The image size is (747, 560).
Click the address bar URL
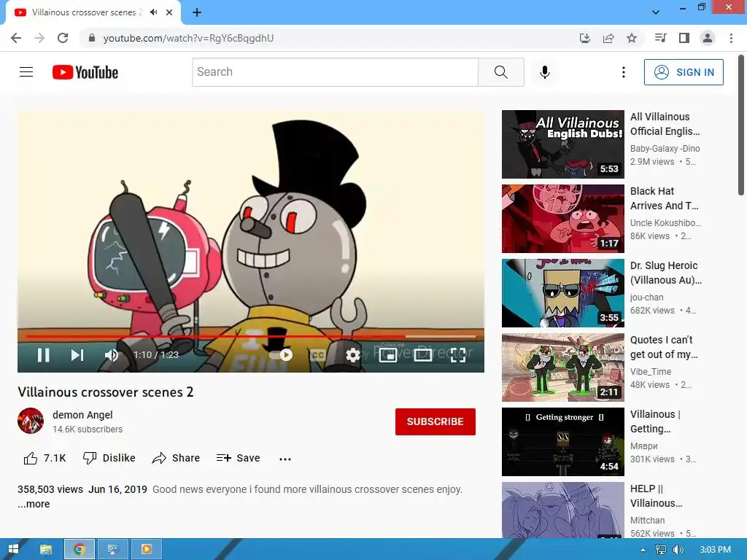tap(189, 38)
